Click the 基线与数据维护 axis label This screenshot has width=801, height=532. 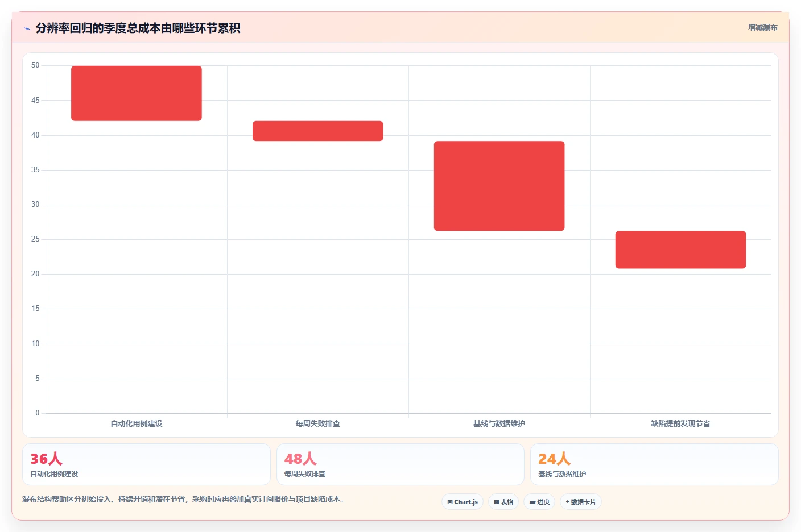499,423
